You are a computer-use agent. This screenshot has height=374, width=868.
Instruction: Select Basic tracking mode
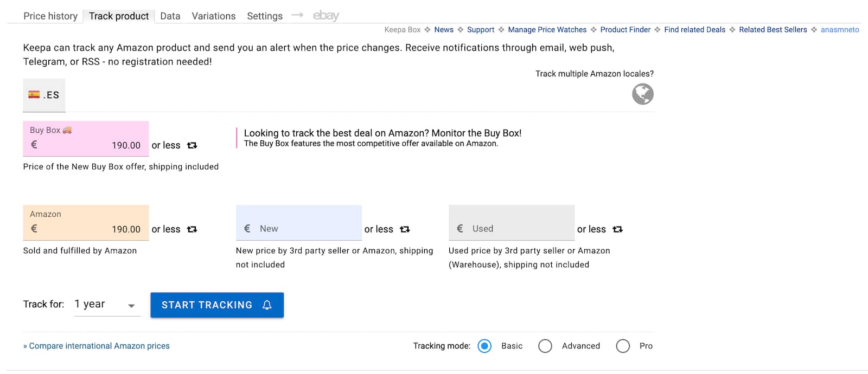[484, 346]
